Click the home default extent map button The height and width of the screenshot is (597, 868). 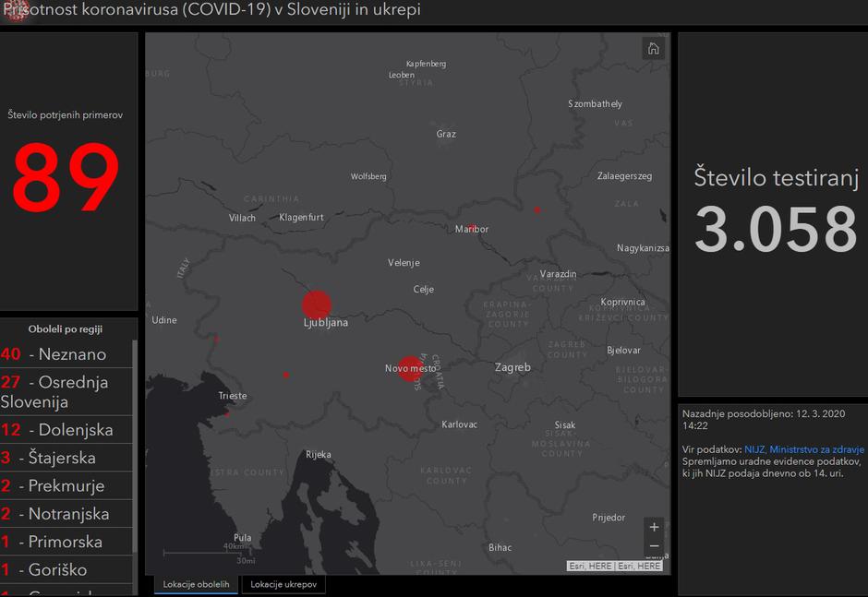pyautogui.click(x=653, y=49)
